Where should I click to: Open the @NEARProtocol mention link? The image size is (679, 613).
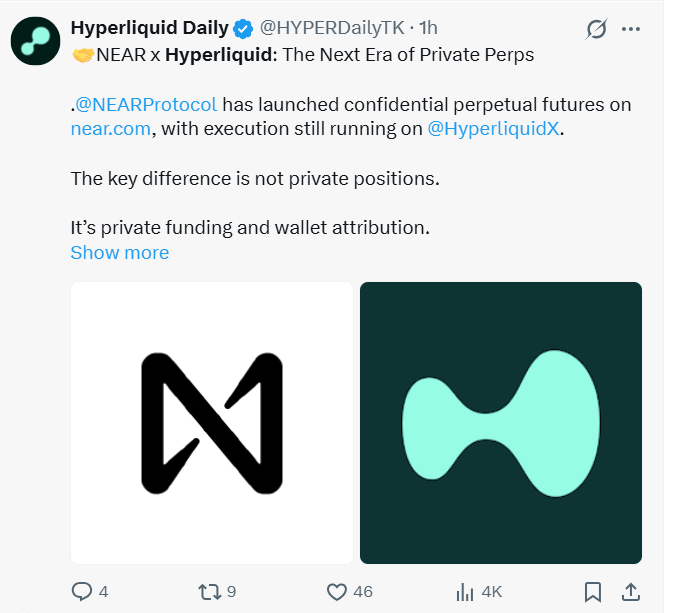point(146,105)
